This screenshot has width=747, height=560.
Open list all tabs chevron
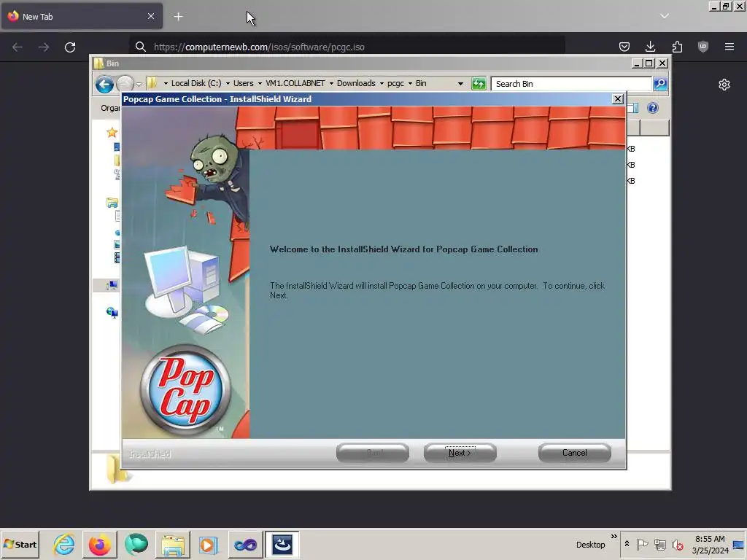click(665, 16)
